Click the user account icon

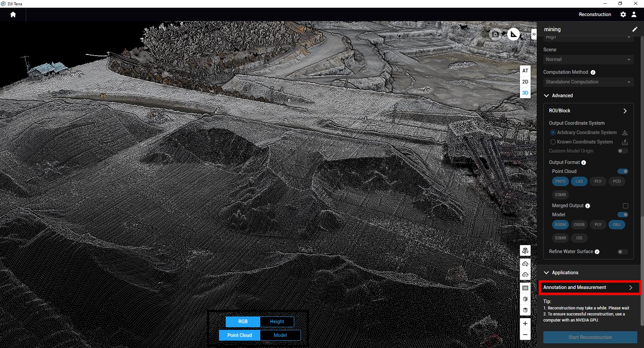[634, 14]
